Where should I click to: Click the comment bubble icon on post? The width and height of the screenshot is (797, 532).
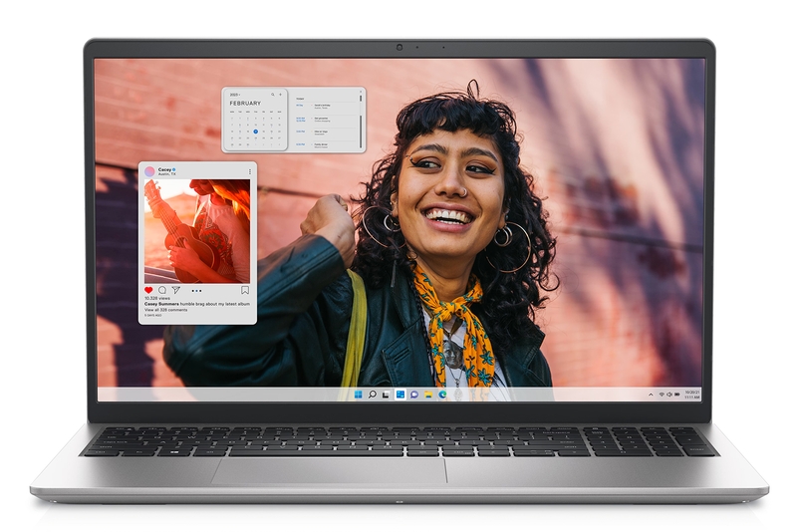[x=162, y=290]
